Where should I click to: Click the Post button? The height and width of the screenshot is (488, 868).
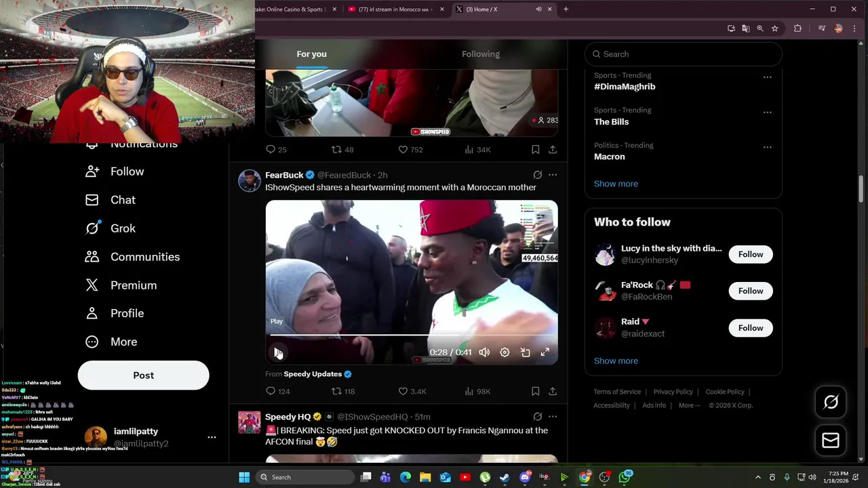(143, 375)
